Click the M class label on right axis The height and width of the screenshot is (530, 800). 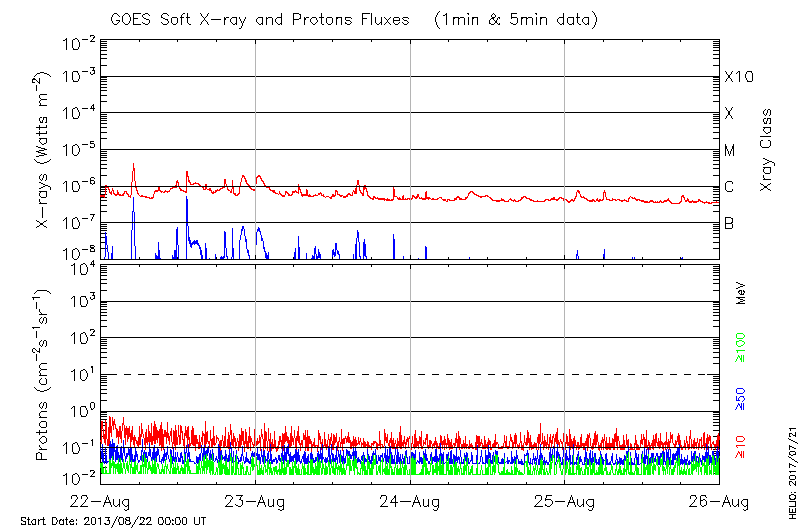tap(729, 151)
